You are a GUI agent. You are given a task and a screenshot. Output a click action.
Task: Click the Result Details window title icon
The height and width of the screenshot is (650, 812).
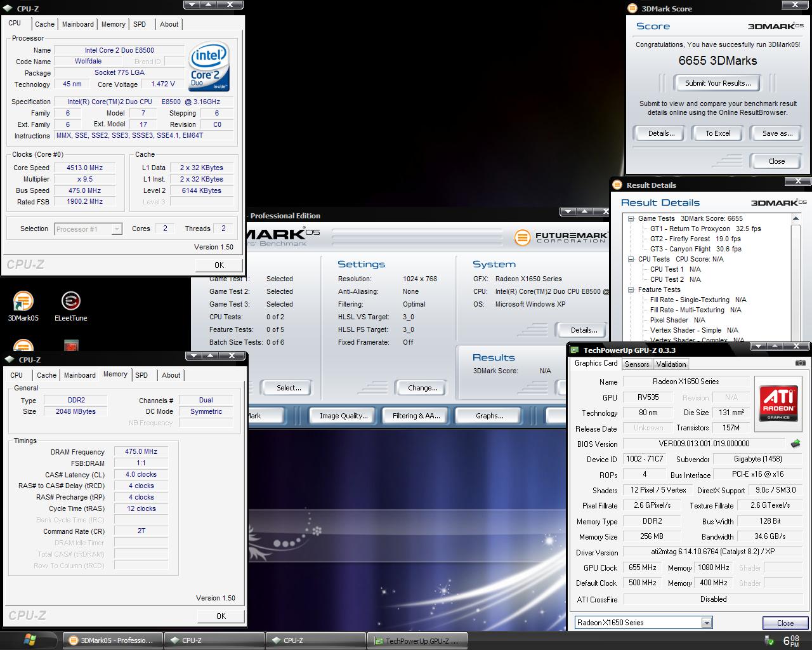click(617, 185)
